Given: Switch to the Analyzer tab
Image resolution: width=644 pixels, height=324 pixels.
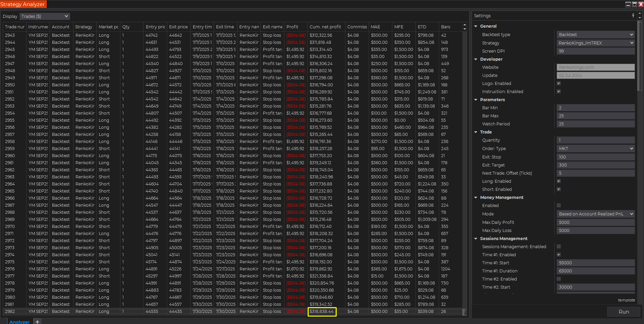Looking at the screenshot, I should pyautogui.click(x=19, y=322).
